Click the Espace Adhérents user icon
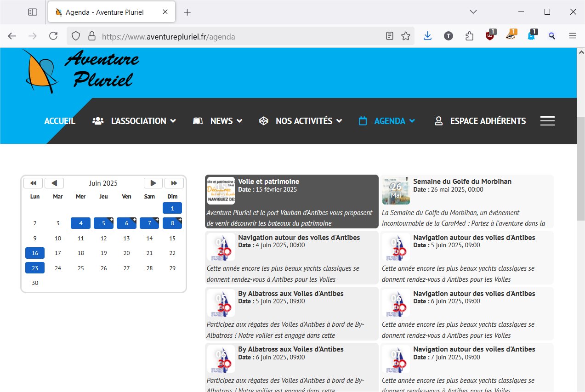 tap(438, 121)
